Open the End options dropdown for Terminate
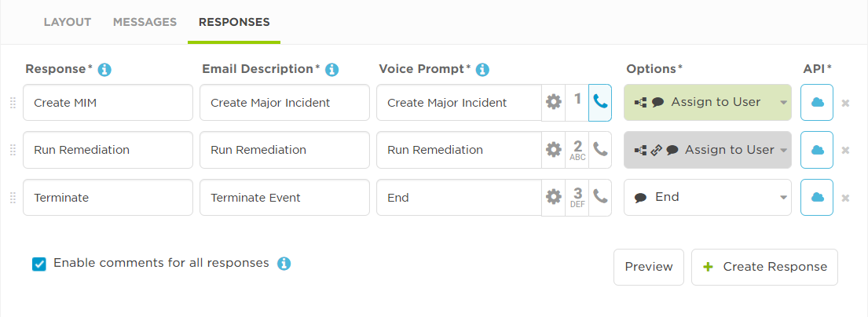This screenshot has width=868, height=317. [708, 197]
